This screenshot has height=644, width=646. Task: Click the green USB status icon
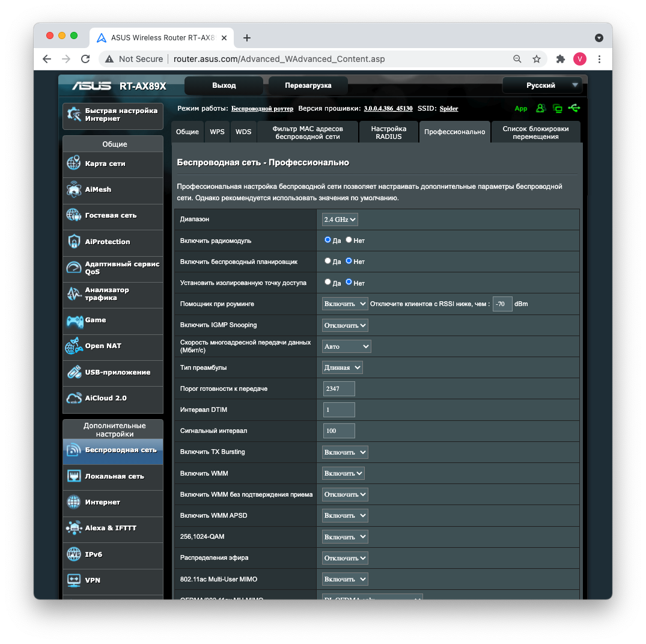[x=574, y=108]
